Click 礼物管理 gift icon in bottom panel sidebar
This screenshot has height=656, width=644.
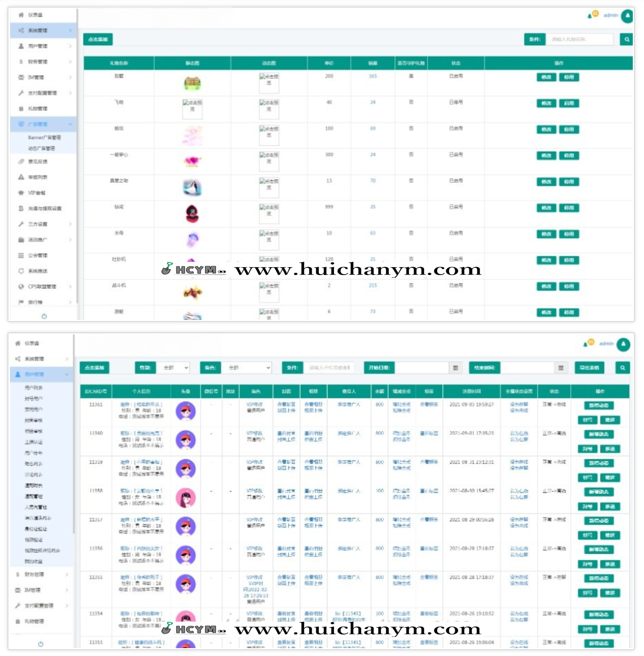(18, 622)
